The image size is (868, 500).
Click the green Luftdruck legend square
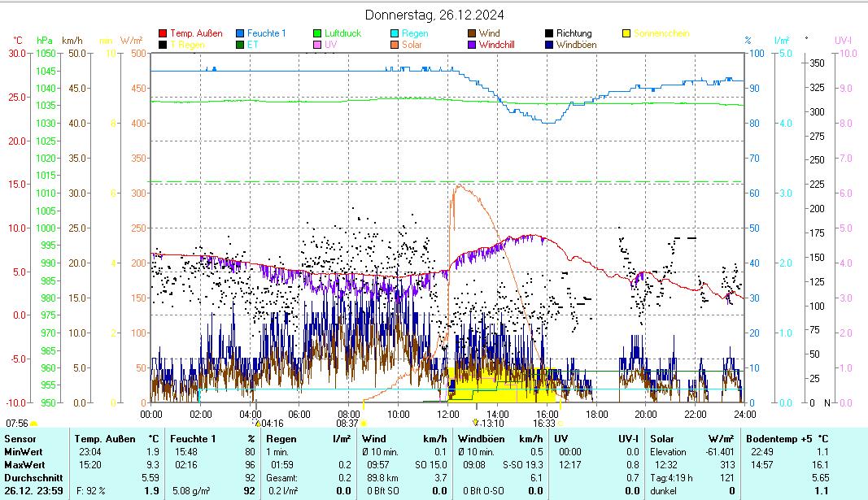[x=317, y=33]
